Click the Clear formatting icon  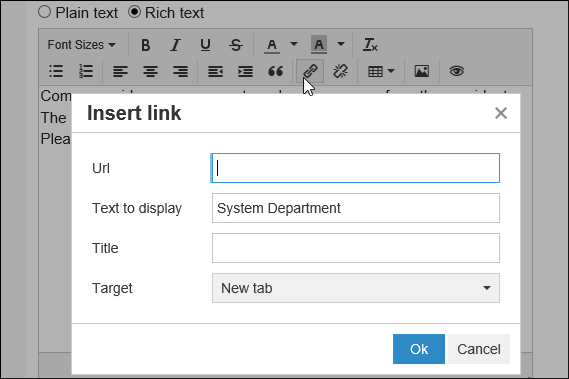370,45
